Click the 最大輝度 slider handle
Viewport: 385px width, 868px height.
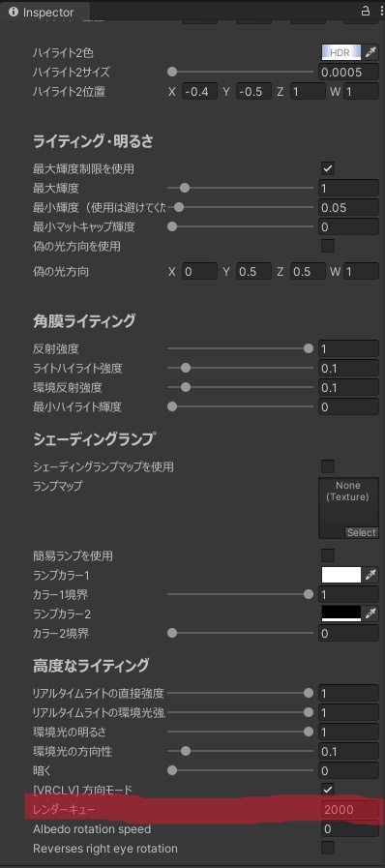pos(186,189)
